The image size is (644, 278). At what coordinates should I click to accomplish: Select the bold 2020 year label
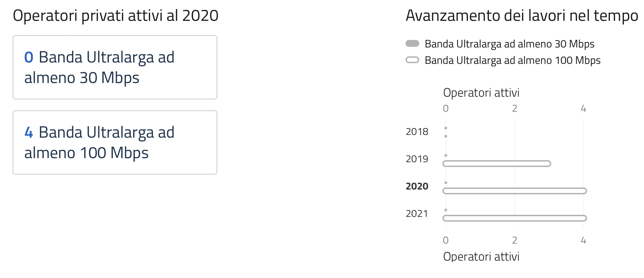coord(417,186)
